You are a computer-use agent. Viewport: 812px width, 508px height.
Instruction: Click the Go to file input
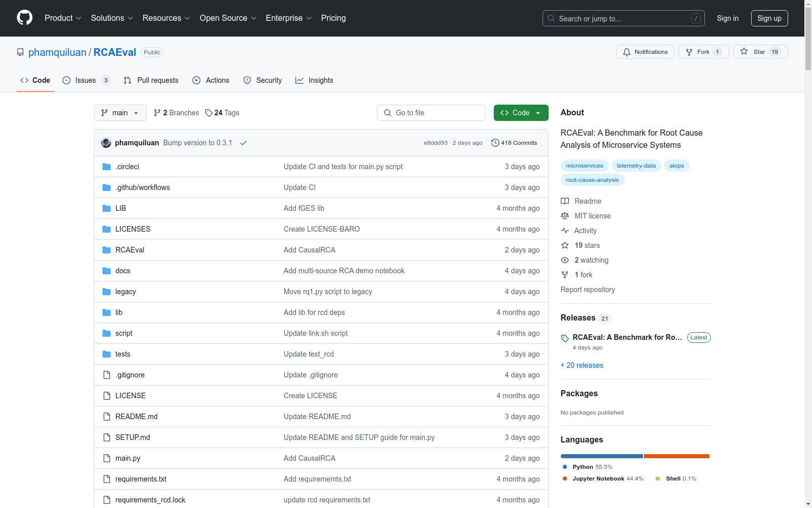click(x=431, y=113)
